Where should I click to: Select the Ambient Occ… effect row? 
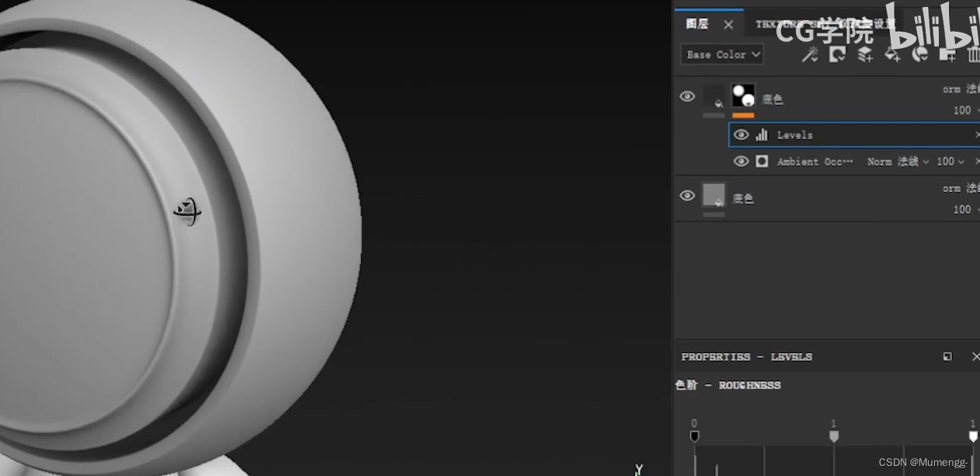[x=854, y=161]
